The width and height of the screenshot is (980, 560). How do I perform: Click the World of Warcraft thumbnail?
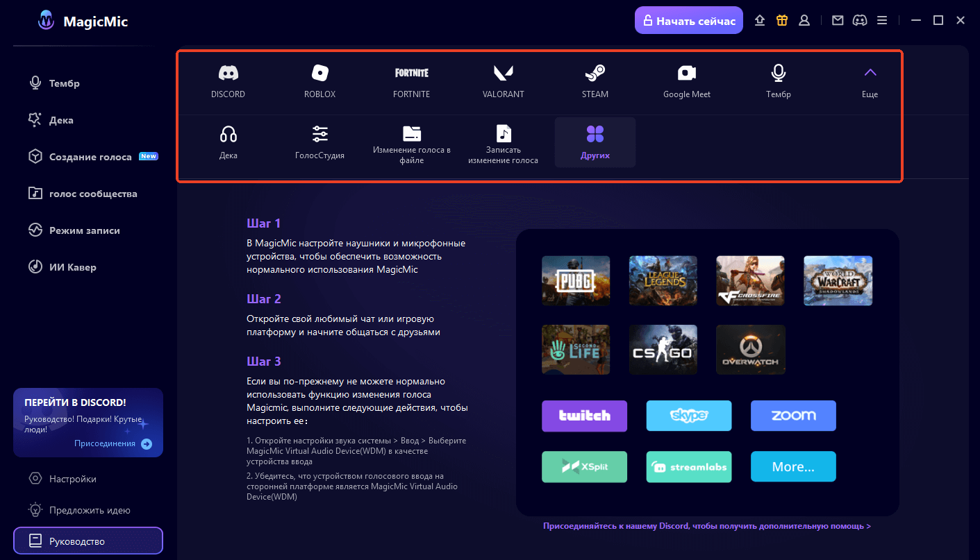click(x=838, y=280)
